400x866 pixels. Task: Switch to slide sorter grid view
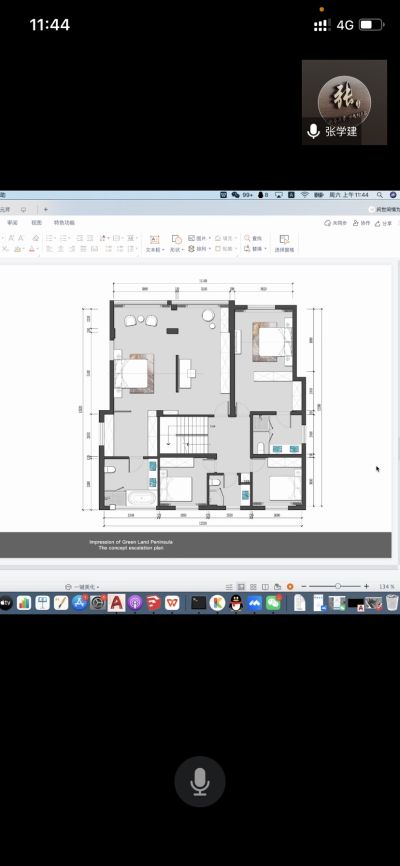coord(253,587)
